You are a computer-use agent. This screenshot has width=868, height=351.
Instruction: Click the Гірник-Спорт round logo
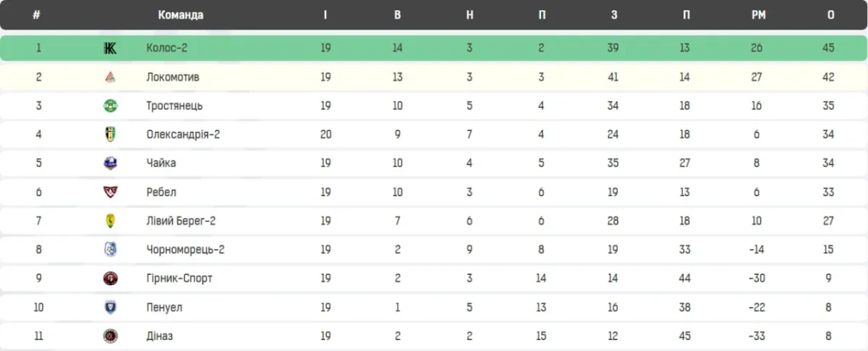110,279
